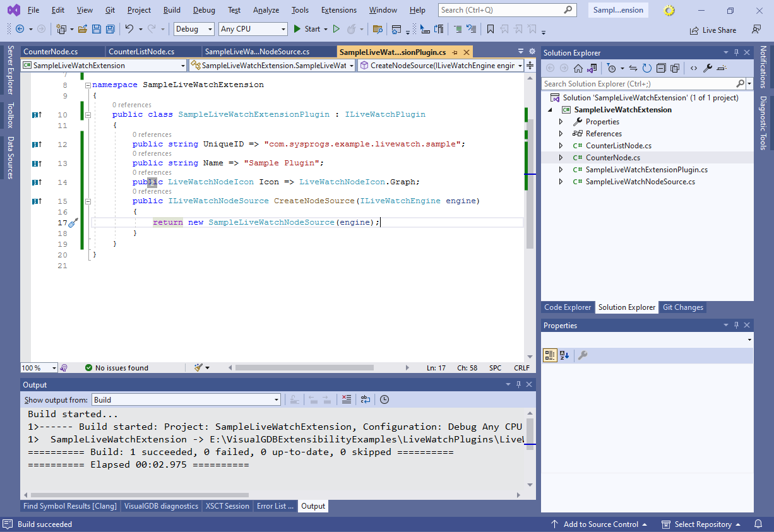Expand the Properties node in Solution Explorer
Image resolution: width=774 pixels, height=532 pixels.
561,122
